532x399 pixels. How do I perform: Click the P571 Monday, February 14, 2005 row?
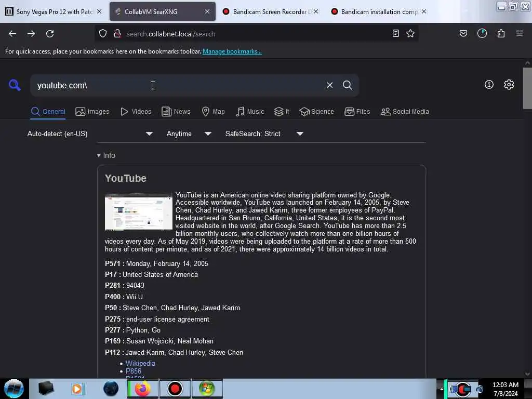coord(156,263)
